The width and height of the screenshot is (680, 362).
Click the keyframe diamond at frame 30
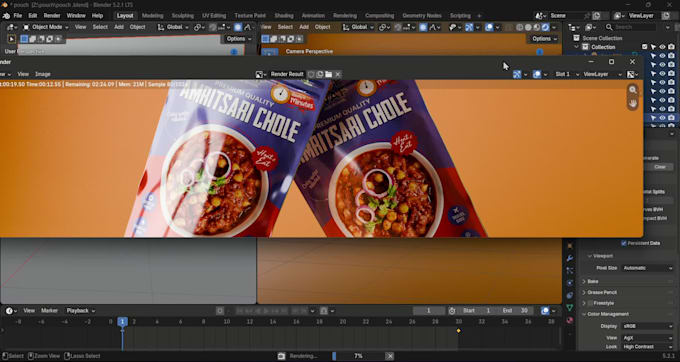(458, 330)
